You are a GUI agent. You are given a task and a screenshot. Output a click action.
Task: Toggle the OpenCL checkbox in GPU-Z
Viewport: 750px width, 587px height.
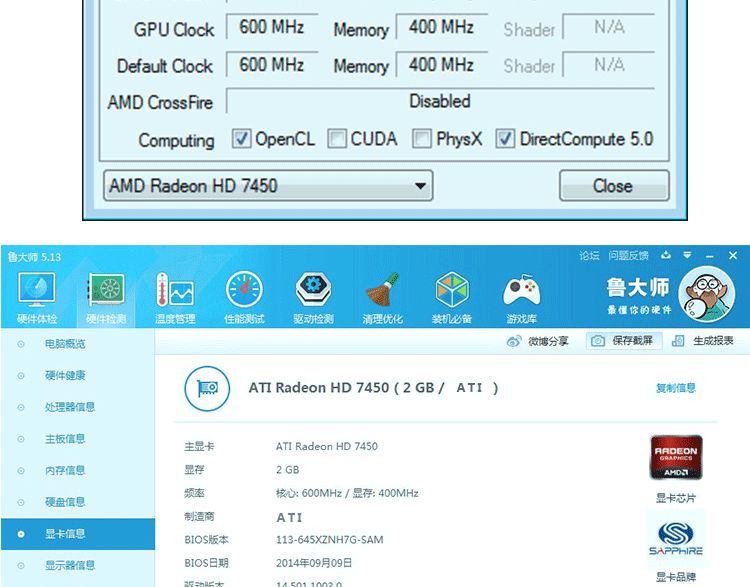[x=241, y=139]
